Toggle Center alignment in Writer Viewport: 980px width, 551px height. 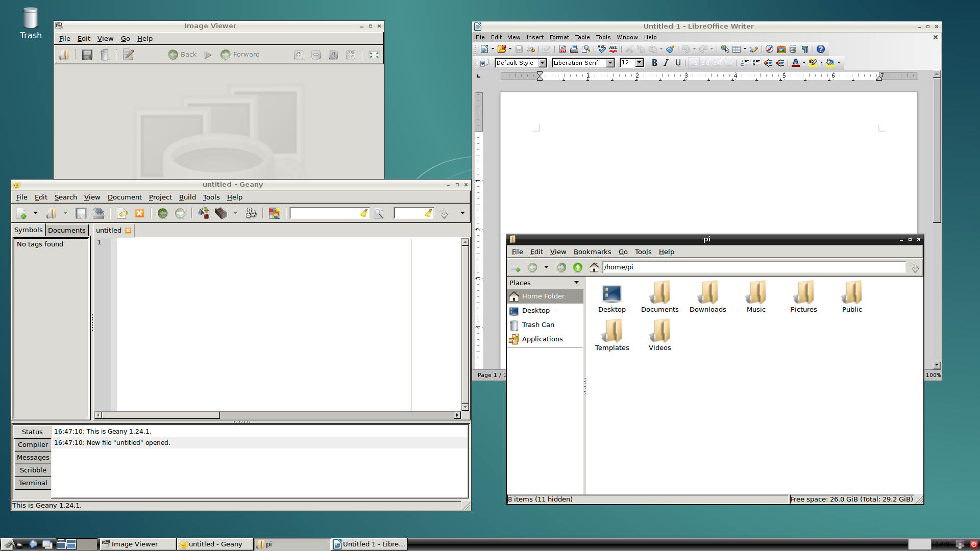click(705, 63)
